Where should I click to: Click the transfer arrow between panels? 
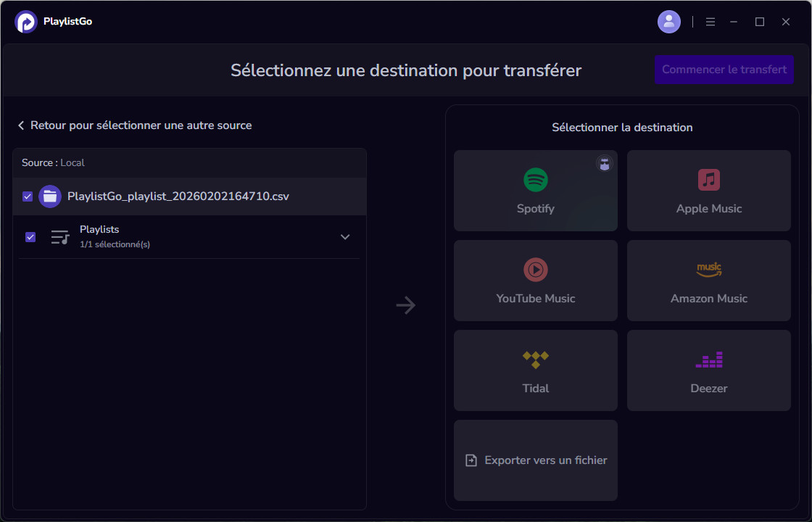[405, 305]
